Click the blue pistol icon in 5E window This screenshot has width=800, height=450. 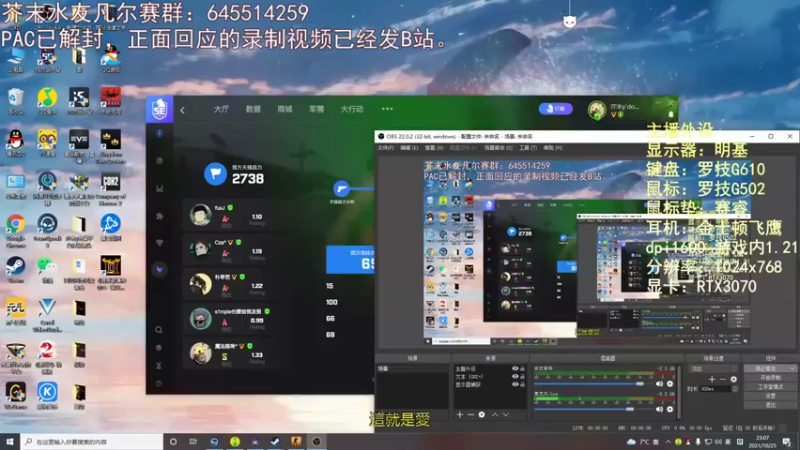click(341, 189)
